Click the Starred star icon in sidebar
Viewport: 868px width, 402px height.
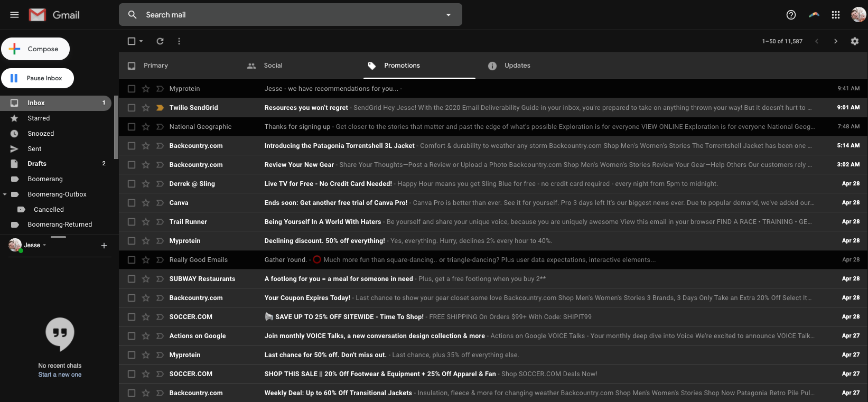pyautogui.click(x=14, y=118)
